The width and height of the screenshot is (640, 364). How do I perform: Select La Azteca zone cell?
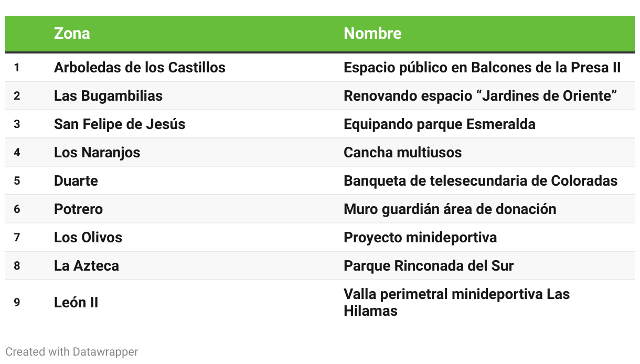pyautogui.click(x=87, y=266)
